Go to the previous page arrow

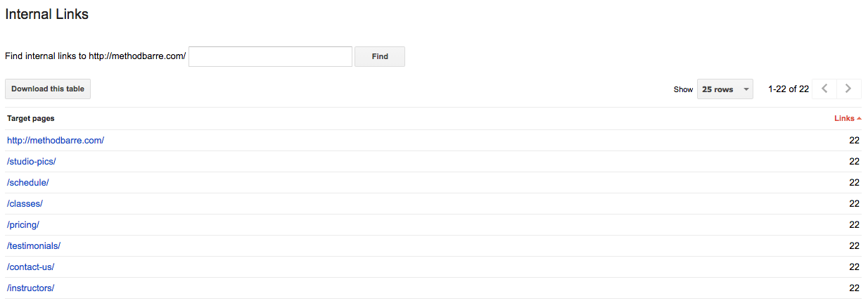click(824, 89)
